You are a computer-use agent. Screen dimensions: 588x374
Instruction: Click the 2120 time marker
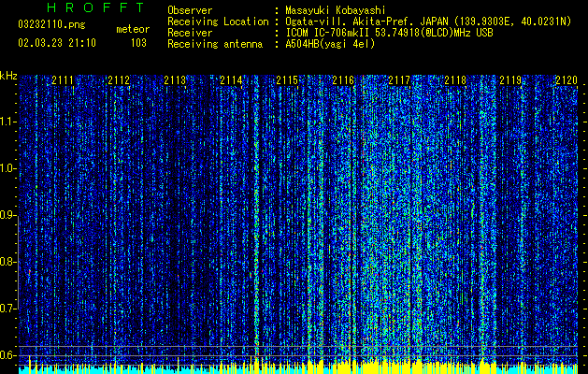(566, 80)
